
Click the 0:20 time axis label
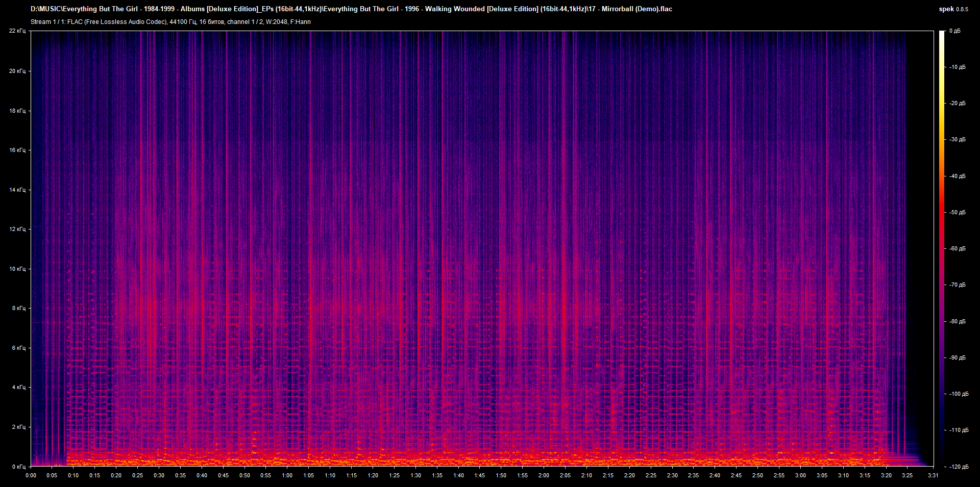[116, 476]
